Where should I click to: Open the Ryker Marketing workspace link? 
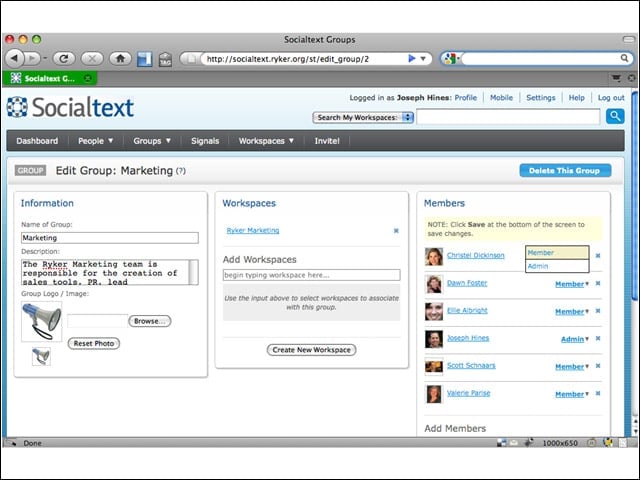tap(253, 230)
